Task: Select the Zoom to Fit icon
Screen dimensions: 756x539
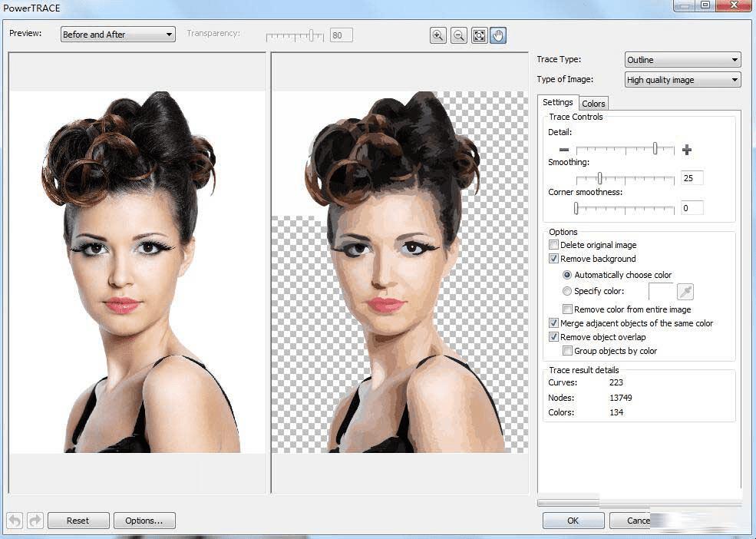Action: pyautogui.click(x=480, y=35)
